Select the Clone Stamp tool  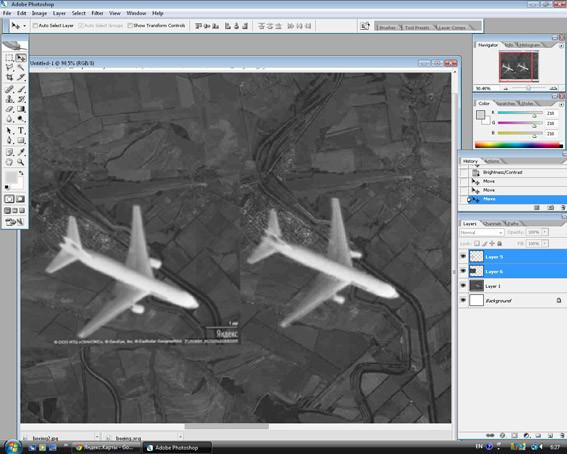(9, 99)
